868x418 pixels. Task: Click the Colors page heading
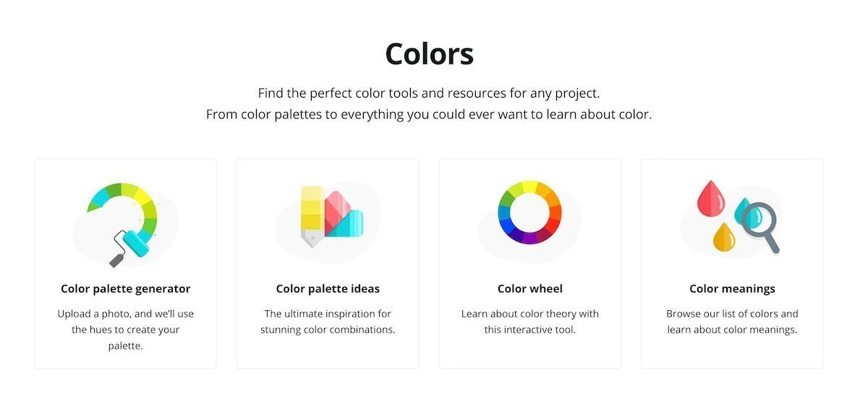coord(429,54)
